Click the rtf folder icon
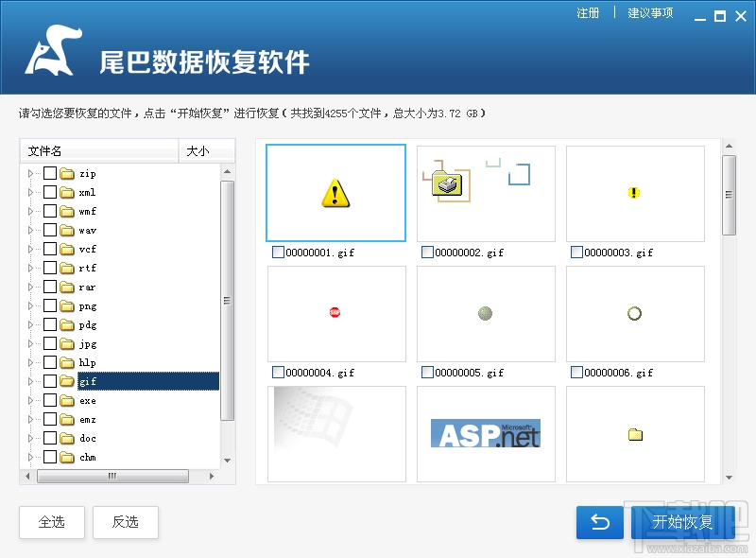This screenshot has width=756, height=558. [x=67, y=268]
